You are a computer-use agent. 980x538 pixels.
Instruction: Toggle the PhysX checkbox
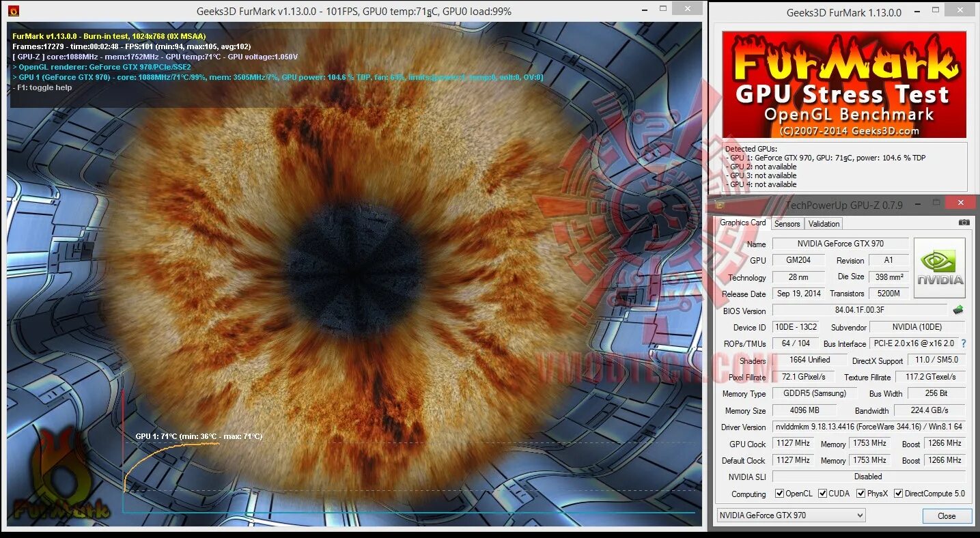861,494
